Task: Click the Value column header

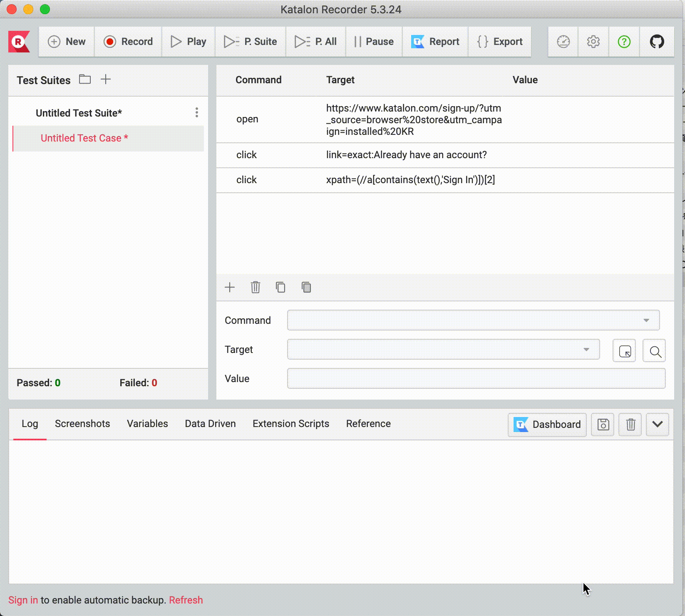Action: (525, 80)
